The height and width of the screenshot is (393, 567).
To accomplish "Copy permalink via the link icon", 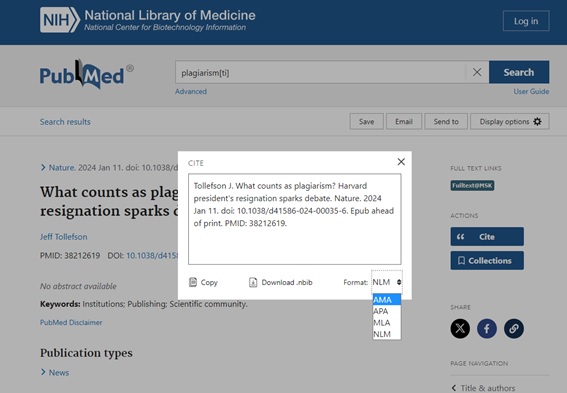I will point(514,328).
